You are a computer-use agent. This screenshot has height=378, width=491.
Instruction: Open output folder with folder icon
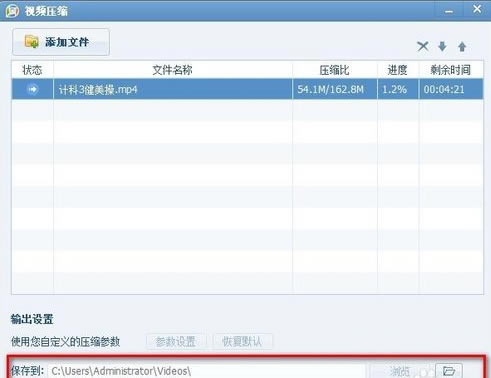click(449, 371)
